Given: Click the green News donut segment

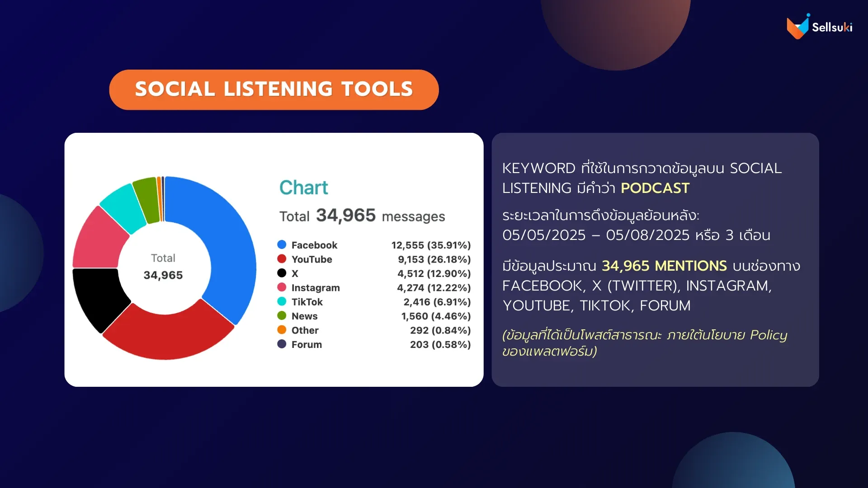Looking at the screenshot, I should (148, 200).
